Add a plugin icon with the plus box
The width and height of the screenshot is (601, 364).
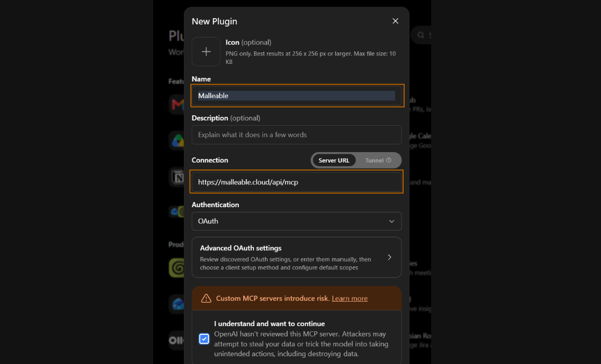[x=206, y=52]
